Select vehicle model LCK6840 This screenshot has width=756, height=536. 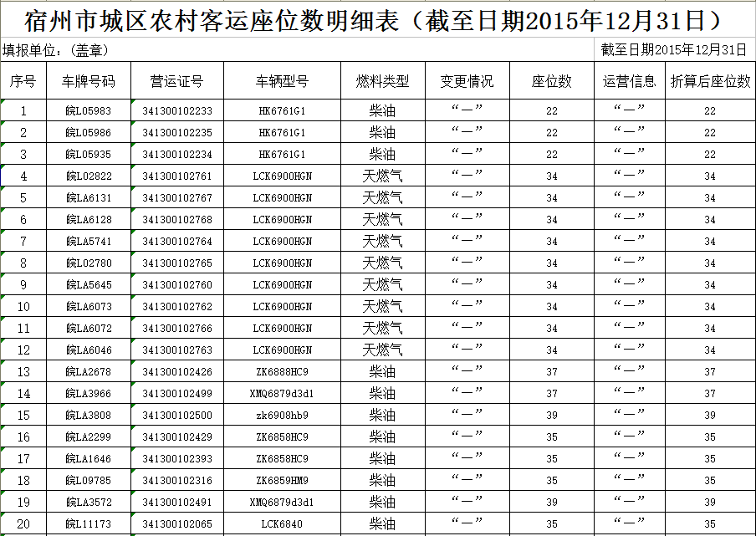pos(282,523)
